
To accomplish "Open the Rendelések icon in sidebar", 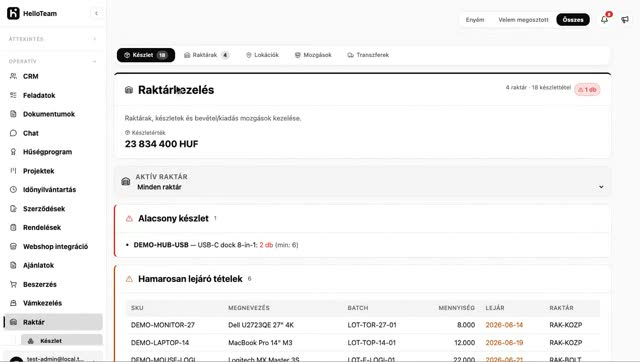I will (13, 227).
